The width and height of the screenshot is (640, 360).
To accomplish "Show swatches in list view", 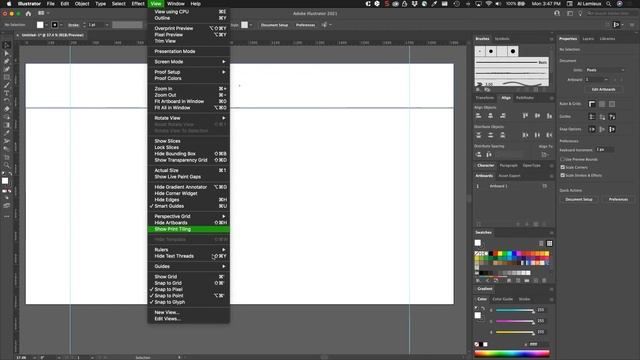I will point(541,243).
